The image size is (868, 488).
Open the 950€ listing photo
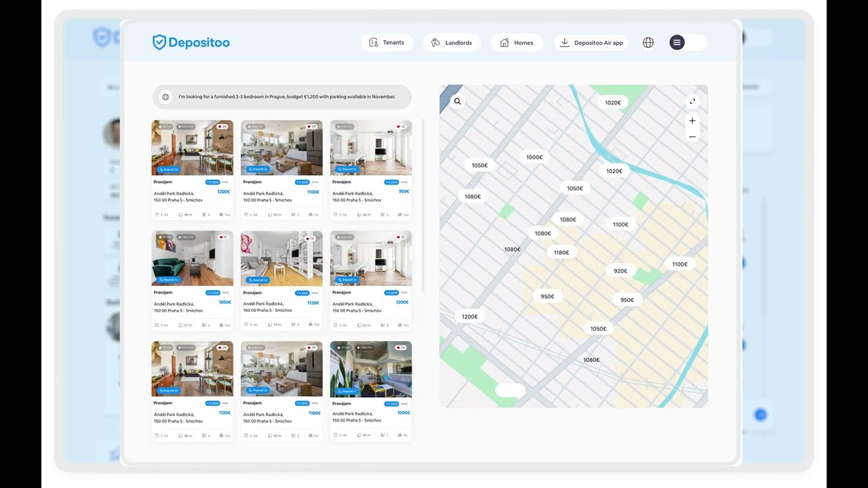coord(371,148)
